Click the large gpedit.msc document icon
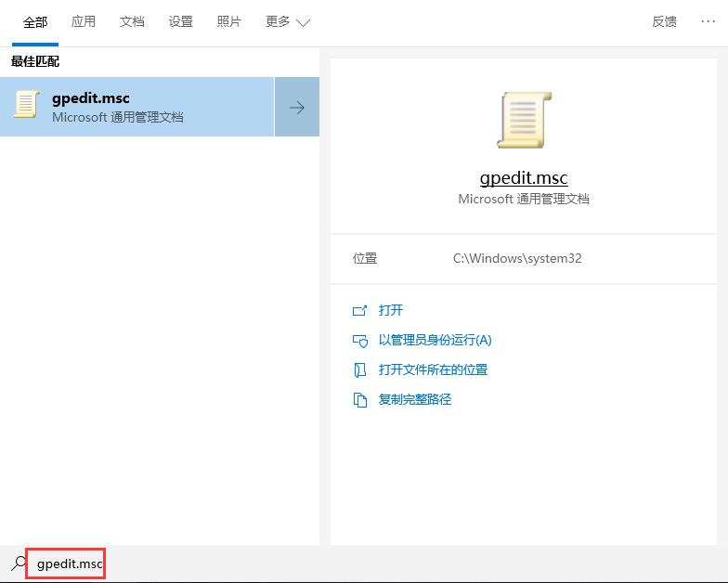 point(524,121)
